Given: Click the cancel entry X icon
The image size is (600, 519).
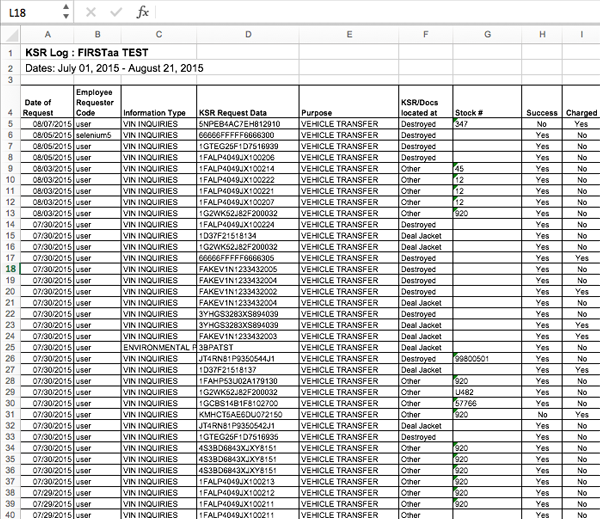Looking at the screenshot, I should [91, 13].
